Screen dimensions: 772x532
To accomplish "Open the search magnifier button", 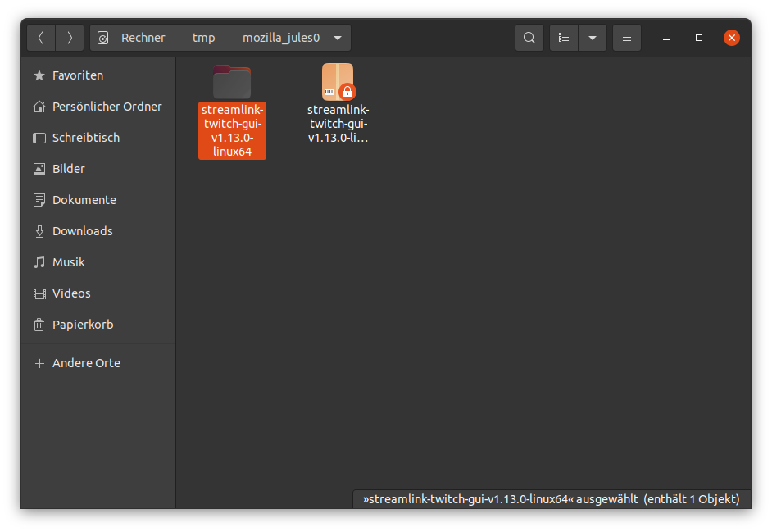I will 529,38.
